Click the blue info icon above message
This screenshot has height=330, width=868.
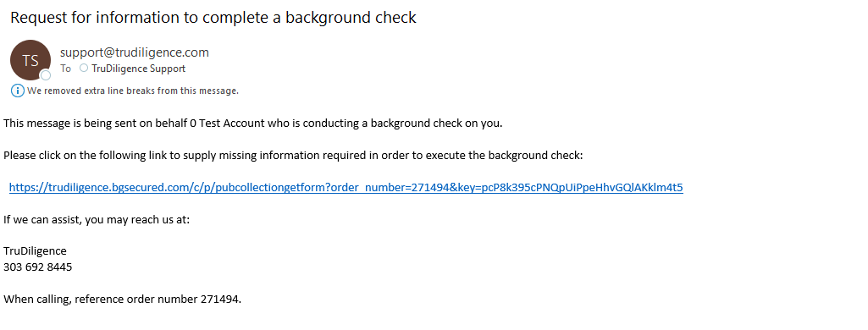(18, 91)
